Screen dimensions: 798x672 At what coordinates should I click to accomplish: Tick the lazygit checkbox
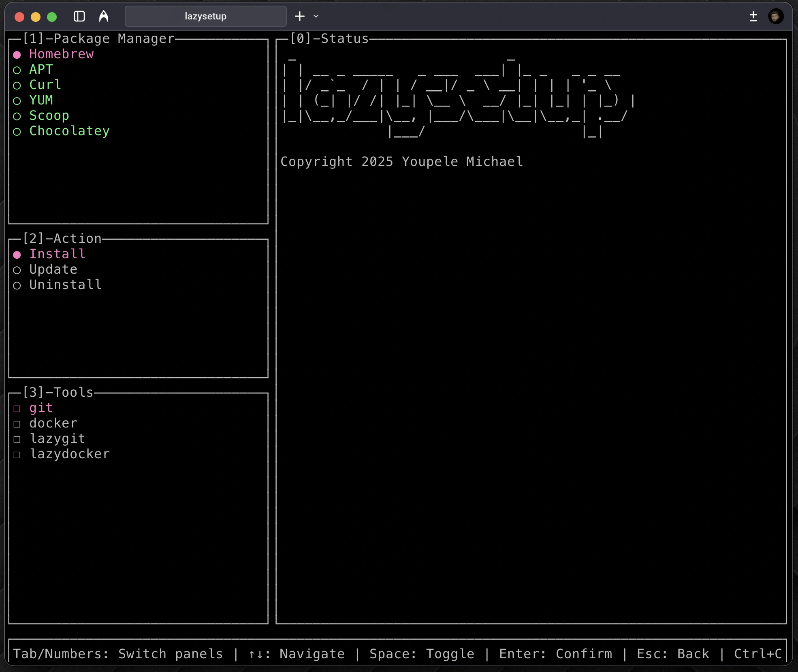coord(17,439)
